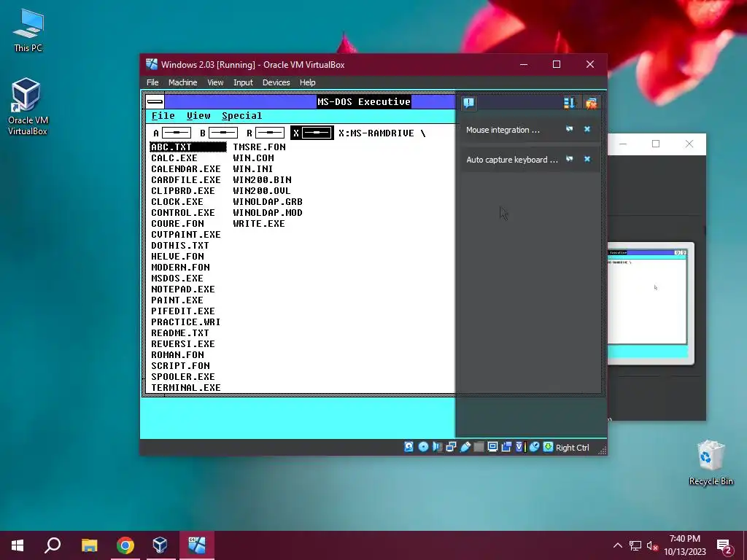Disable the Auto capture keyboard notification message

pyautogui.click(x=569, y=159)
